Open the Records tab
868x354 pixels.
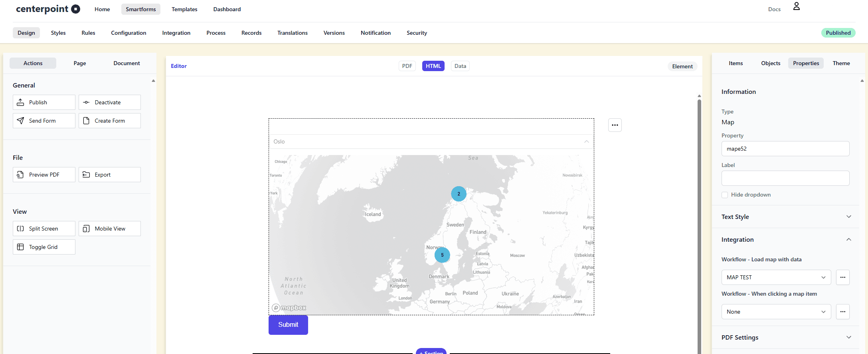251,33
